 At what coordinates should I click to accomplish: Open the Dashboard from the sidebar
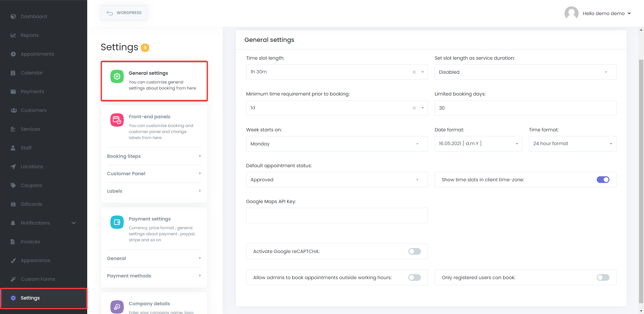tap(34, 16)
